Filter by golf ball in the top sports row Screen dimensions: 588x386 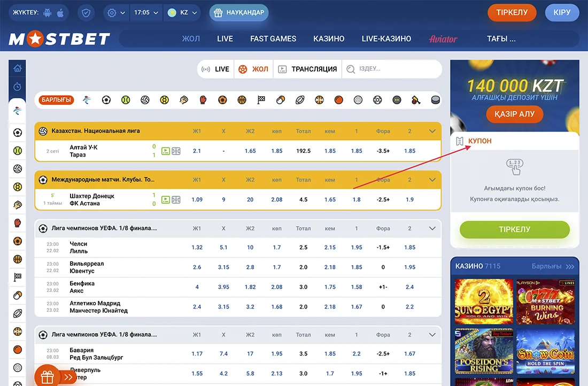[358, 100]
